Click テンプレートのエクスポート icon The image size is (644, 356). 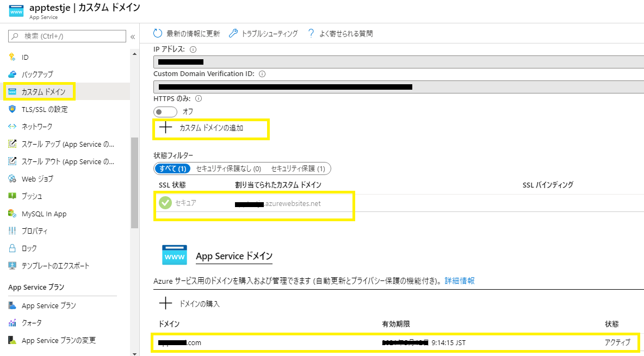[13, 266]
